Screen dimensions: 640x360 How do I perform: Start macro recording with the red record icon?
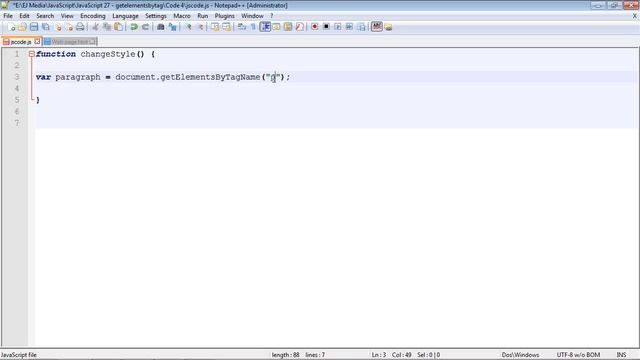point(314,27)
